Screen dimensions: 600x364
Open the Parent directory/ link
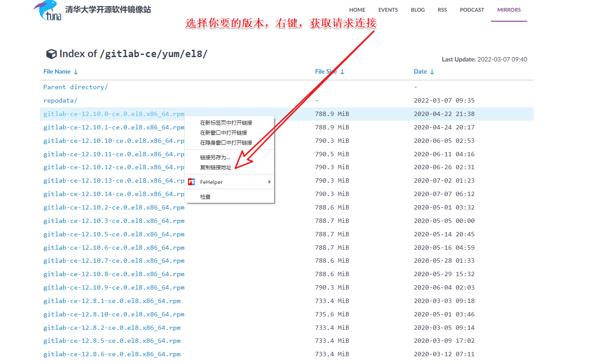point(75,87)
